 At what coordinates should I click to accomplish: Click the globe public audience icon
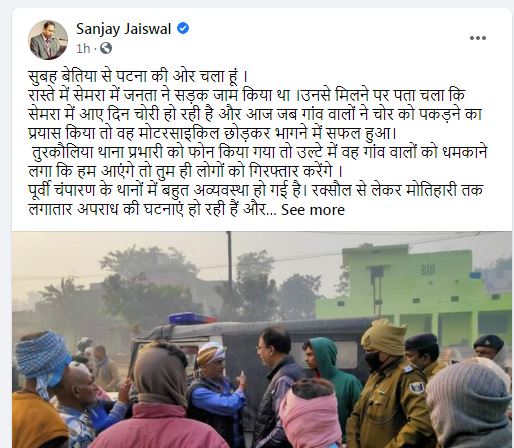[106, 48]
